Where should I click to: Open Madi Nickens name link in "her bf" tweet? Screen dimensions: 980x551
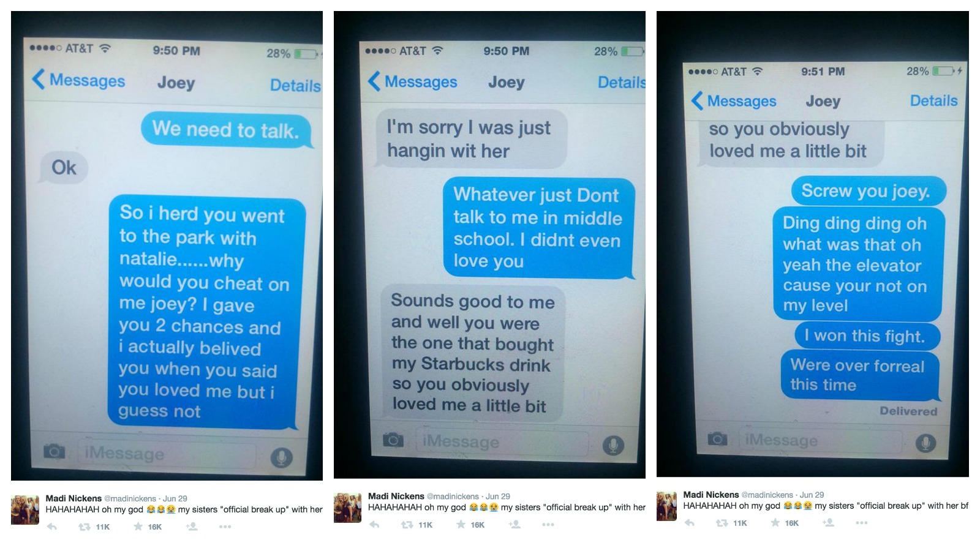coord(711,495)
